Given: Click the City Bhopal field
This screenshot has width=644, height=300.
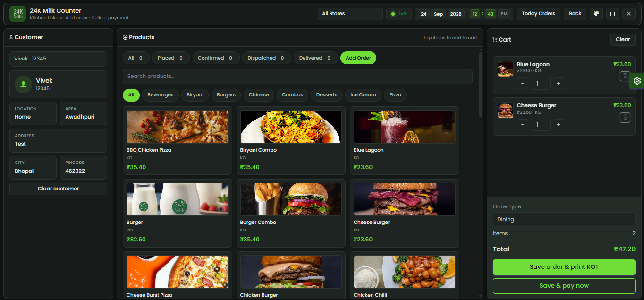Looking at the screenshot, I should tap(33, 168).
